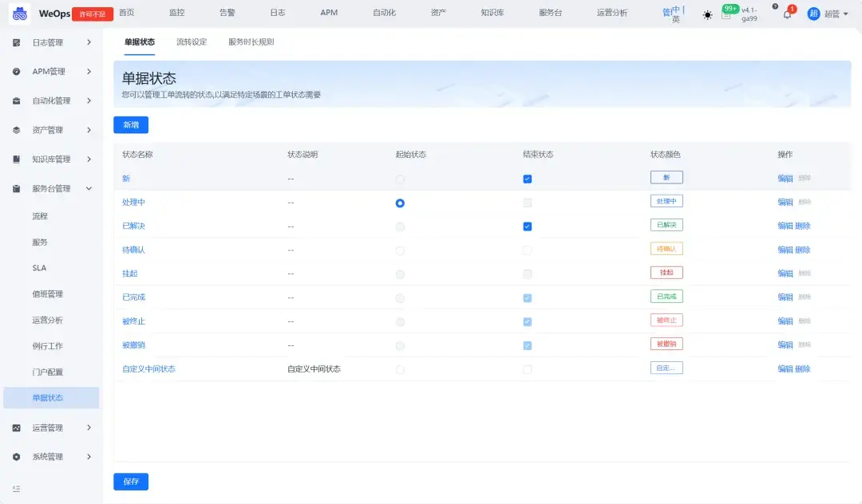Select start-state radio for 待确认
Image resolution: width=862 pixels, height=504 pixels.
400,250
